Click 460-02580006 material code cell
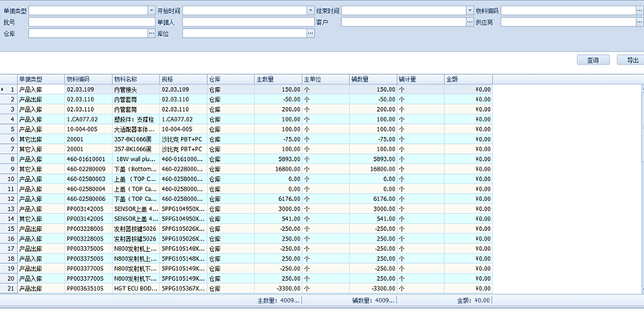 point(89,199)
